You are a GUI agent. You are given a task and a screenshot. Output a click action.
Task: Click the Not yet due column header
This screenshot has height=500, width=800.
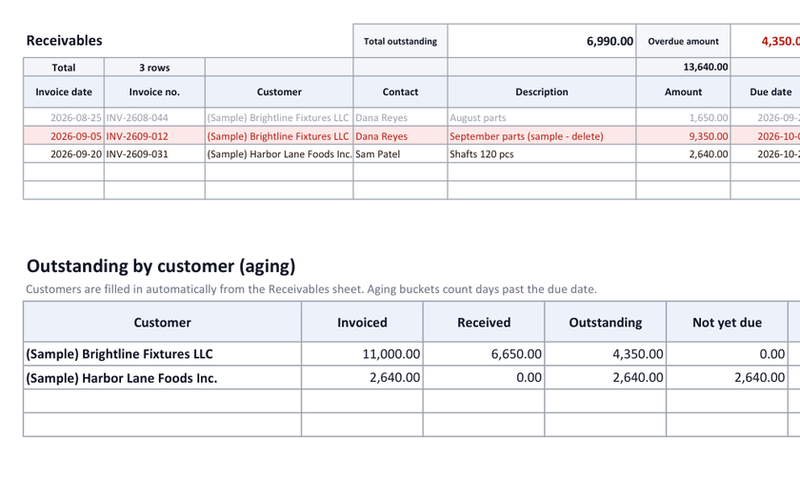tap(727, 322)
